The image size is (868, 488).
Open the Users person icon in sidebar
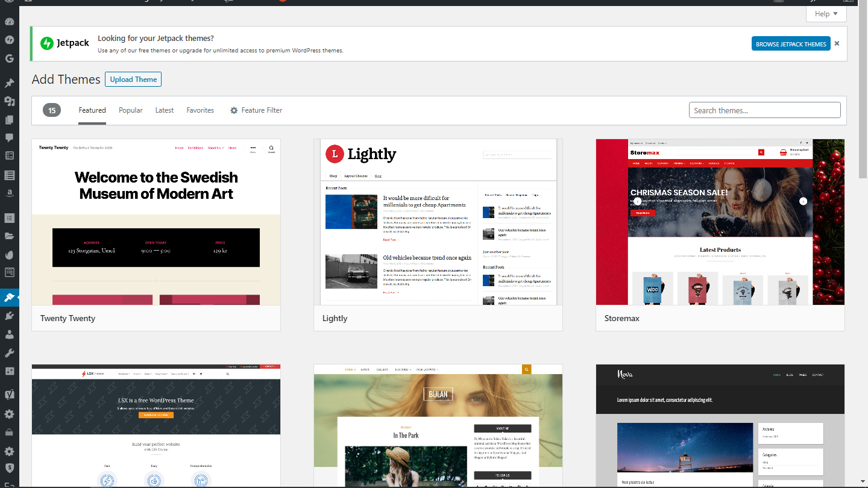point(9,334)
